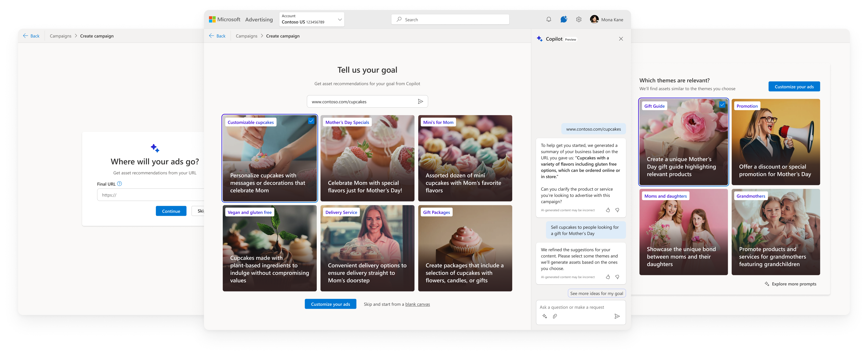Give thumbs up to the refined suggestions message

click(x=608, y=277)
